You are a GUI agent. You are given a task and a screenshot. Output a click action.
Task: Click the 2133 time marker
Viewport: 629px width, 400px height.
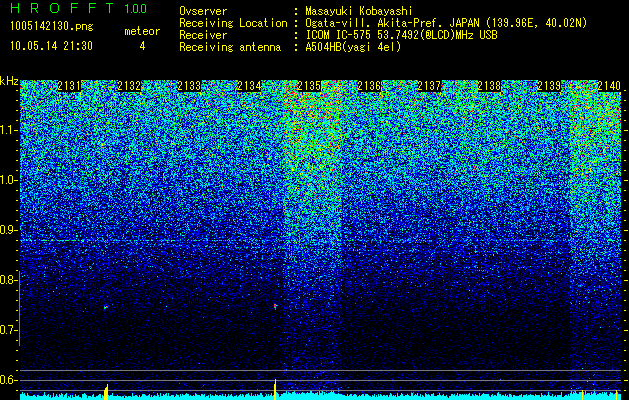pyautogui.click(x=189, y=86)
